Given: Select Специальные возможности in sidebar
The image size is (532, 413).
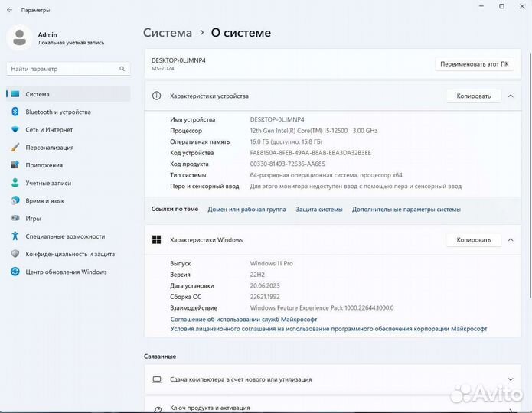Looking at the screenshot, I should [69, 236].
